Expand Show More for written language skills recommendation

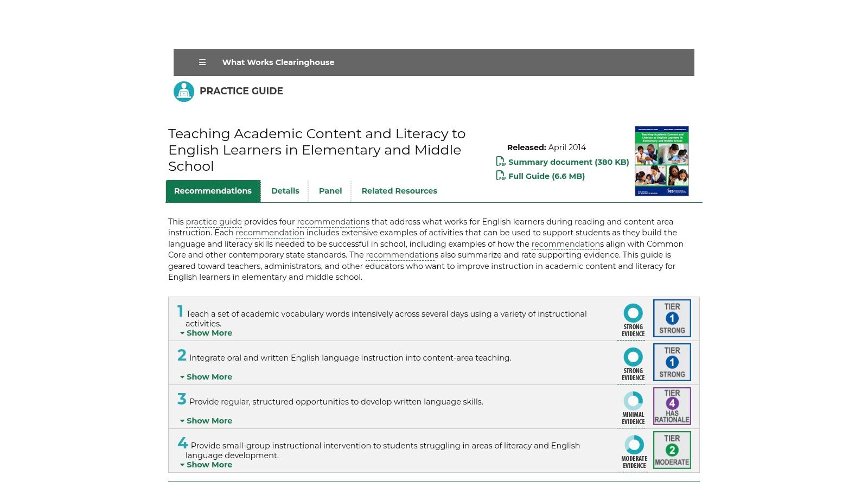206,421
